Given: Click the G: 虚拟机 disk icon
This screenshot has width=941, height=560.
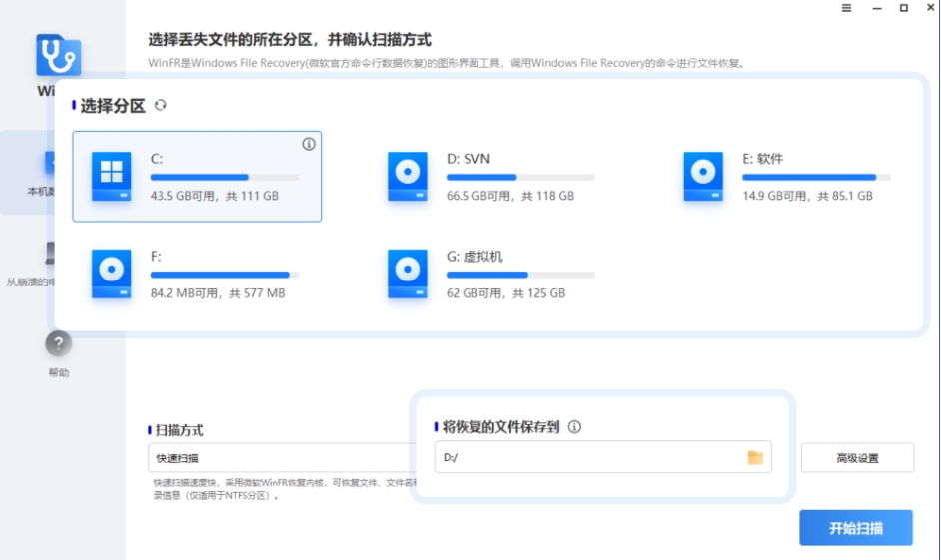Looking at the screenshot, I should pyautogui.click(x=407, y=275).
